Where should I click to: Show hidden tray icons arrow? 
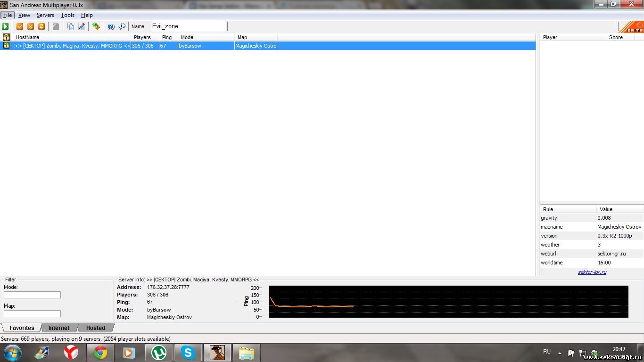coord(560,353)
